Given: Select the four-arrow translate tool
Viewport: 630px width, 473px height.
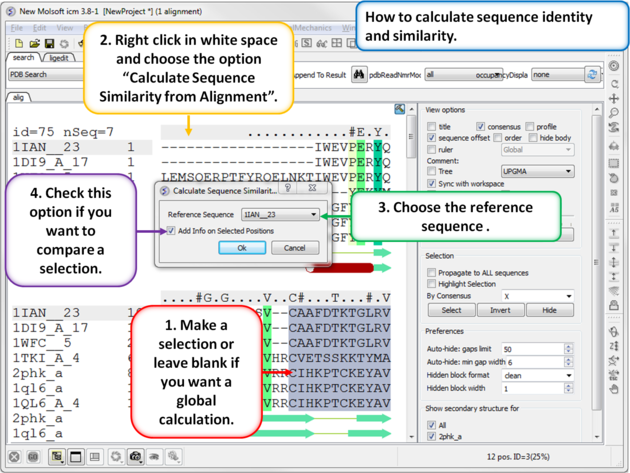Looking at the screenshot, I should pos(614,98).
